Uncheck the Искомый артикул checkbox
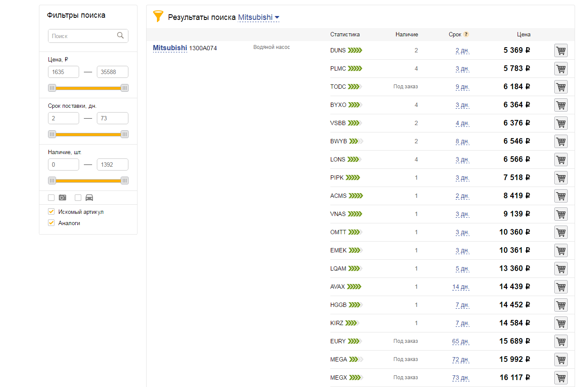 tap(51, 212)
